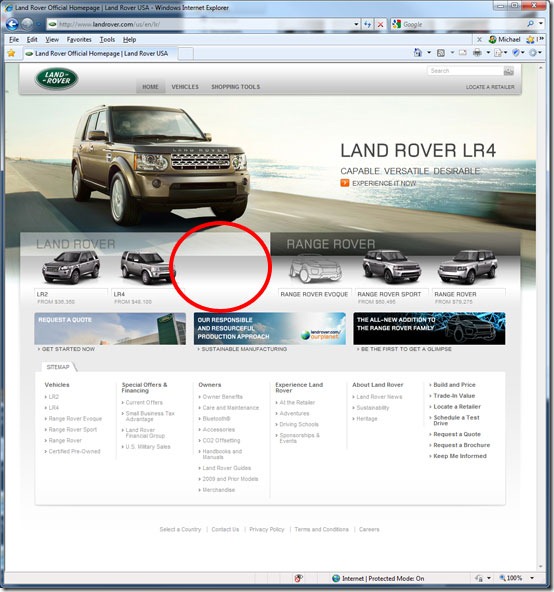Viewport: 554px width, 592px height.
Task: Click the Range Rover Sport thumbnail
Action: pos(391,267)
